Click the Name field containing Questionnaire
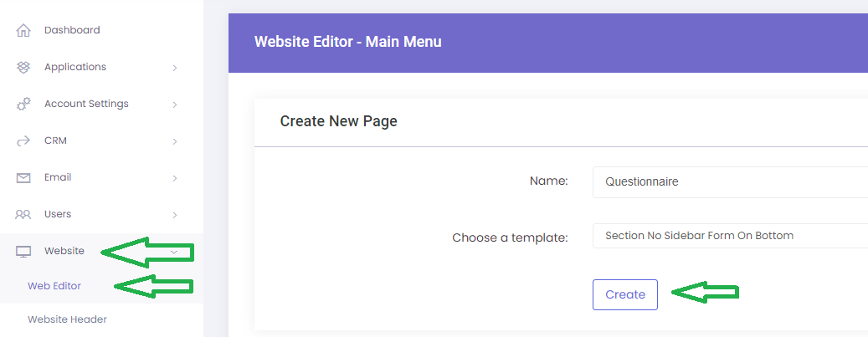Screen dimensions: 868x337 pyautogui.click(x=728, y=181)
